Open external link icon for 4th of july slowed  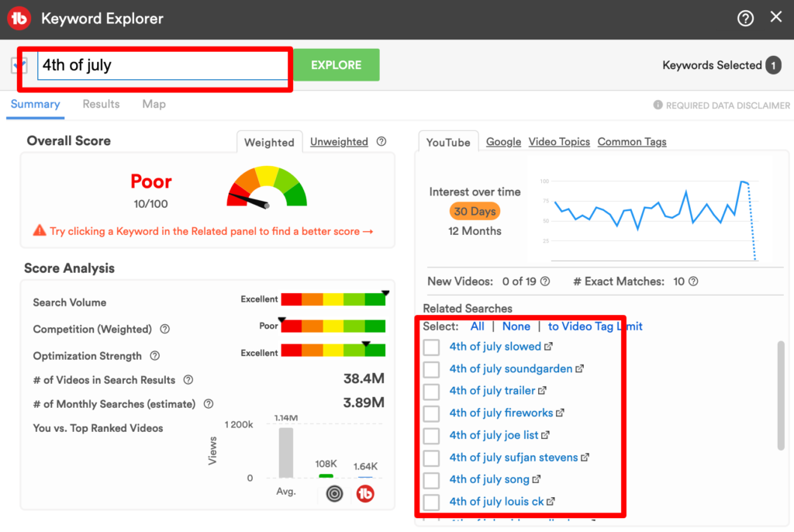pyautogui.click(x=548, y=347)
